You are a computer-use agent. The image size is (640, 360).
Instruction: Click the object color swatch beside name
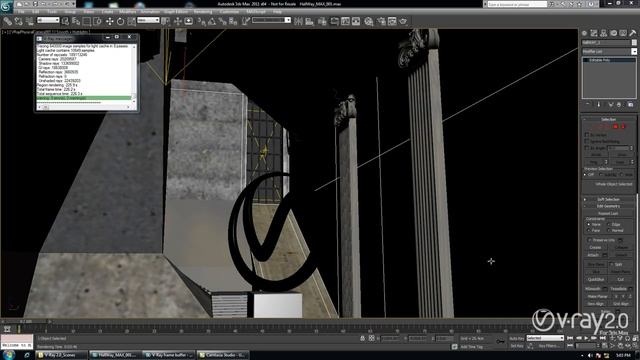(x=634, y=42)
